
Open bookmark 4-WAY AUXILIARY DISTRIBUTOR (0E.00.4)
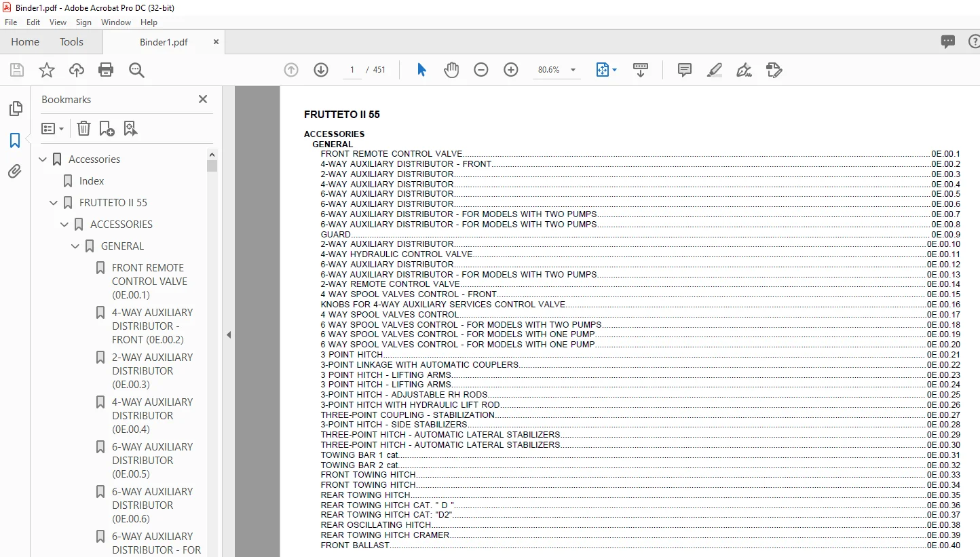click(152, 416)
